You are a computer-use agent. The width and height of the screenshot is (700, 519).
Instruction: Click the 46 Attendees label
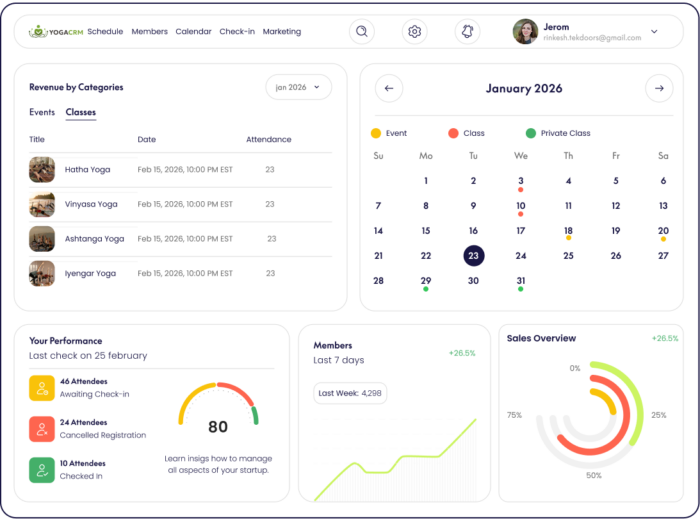pyautogui.click(x=83, y=381)
